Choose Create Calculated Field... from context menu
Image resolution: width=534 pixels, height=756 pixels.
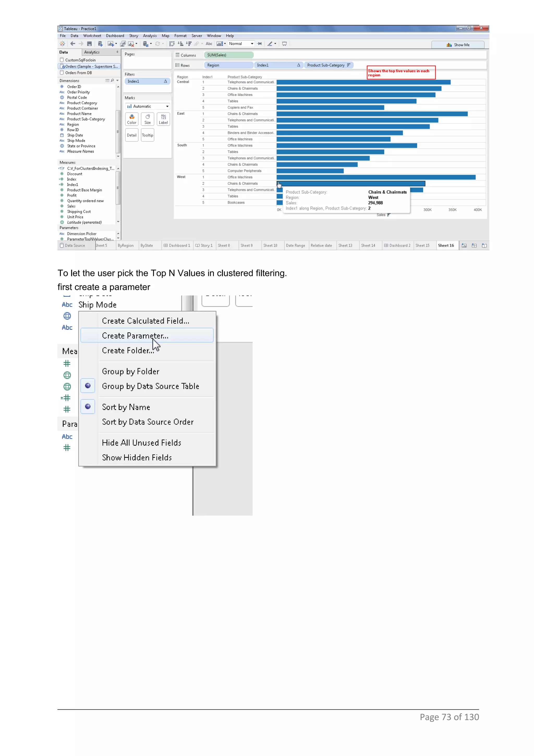pos(147,321)
